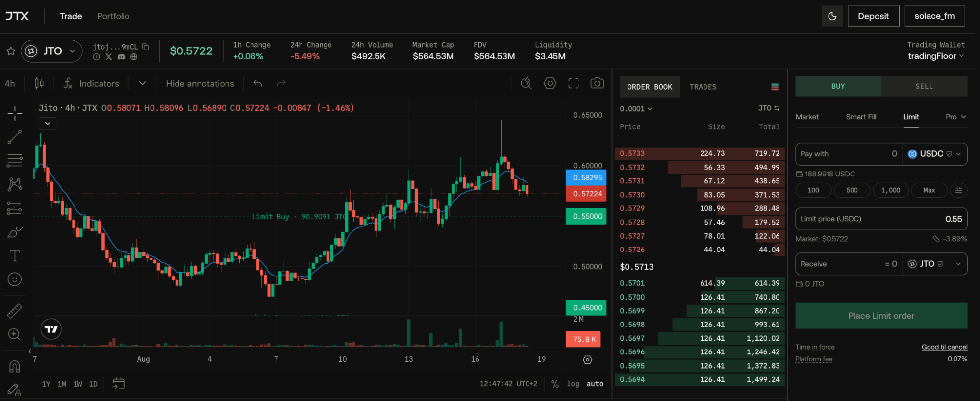Add JTO to favorites with star icon
The width and height of the screenshot is (980, 401).
(x=11, y=51)
